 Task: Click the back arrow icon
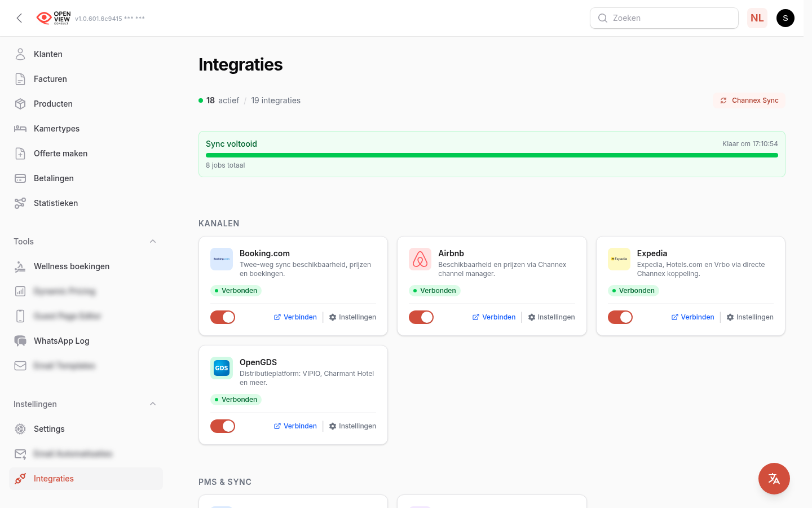point(19,18)
